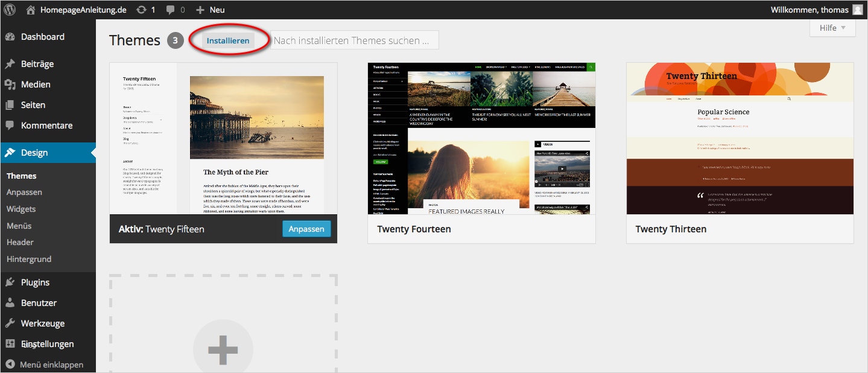Image resolution: width=868 pixels, height=373 pixels.
Task: Click the plus icon next to Neu
Action: click(x=200, y=10)
